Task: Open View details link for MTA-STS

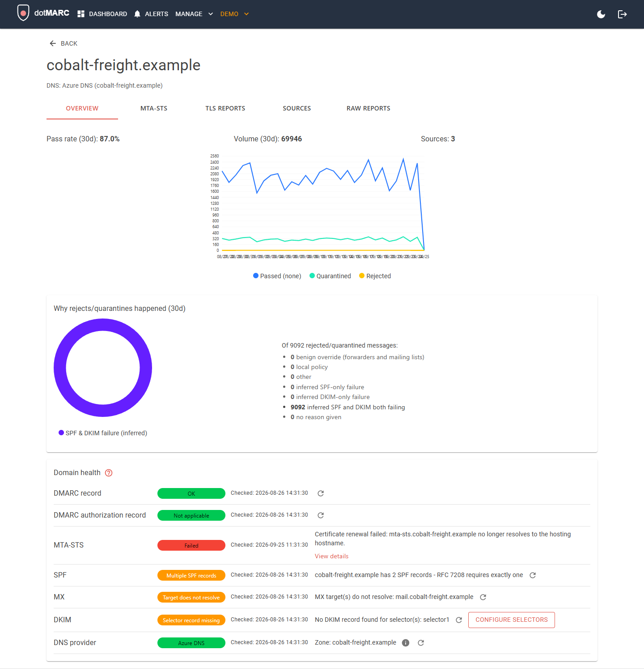Action: point(331,556)
